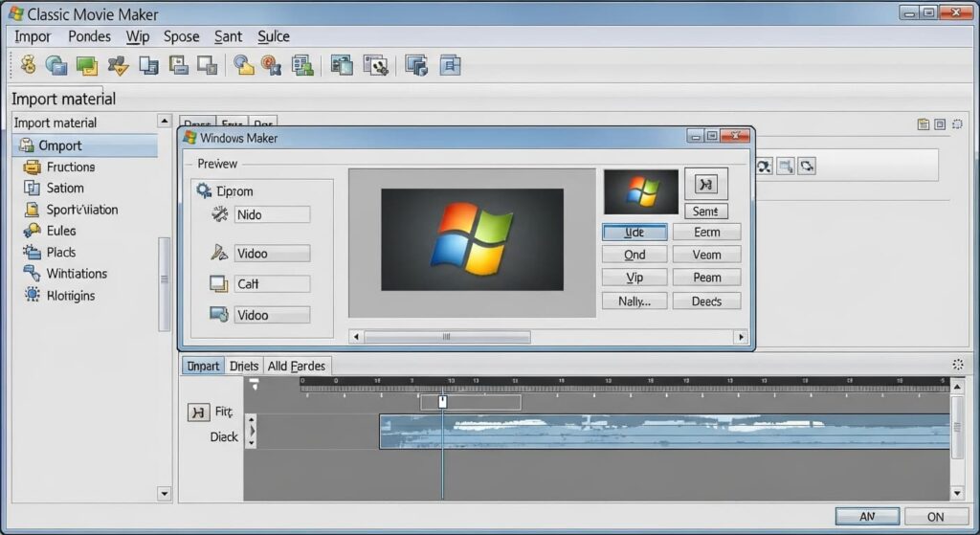Click the document with green block toolbar icon
Image resolution: width=980 pixels, height=535 pixels.
(302, 65)
